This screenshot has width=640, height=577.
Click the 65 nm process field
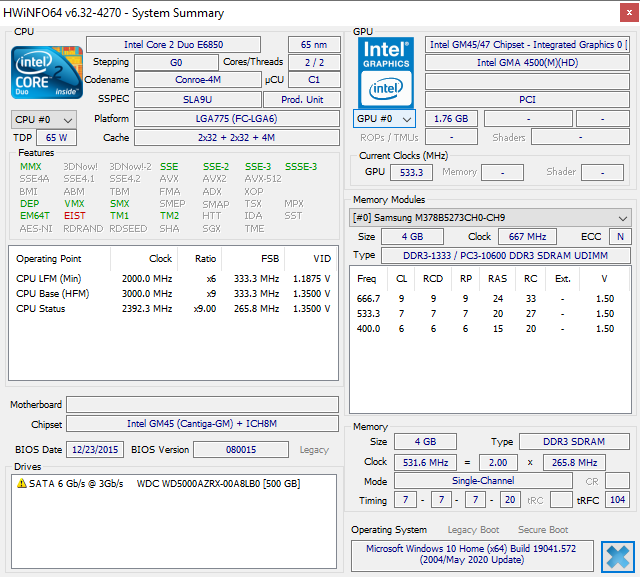[314, 44]
